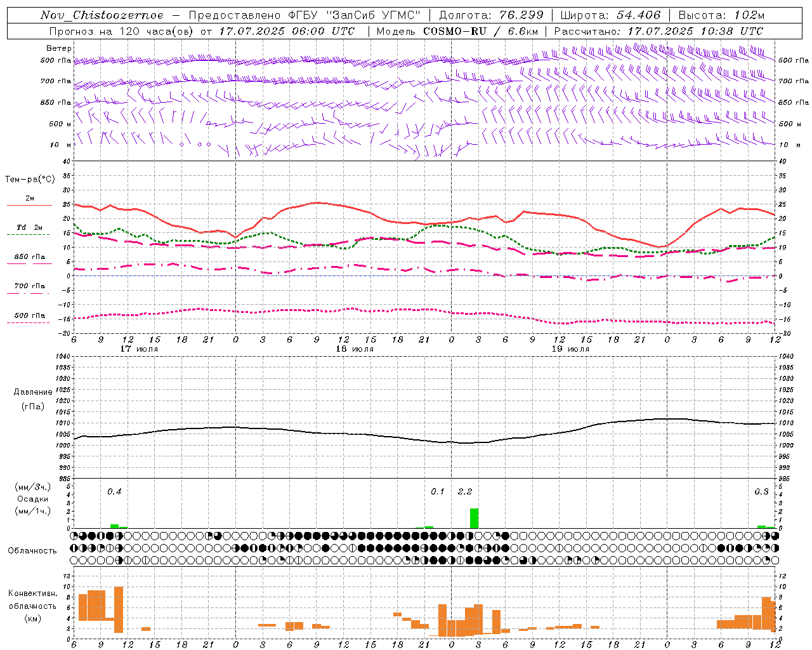812x650 pixels.
Task: Click the 0.4 precipitation amount
Action: tap(114, 491)
